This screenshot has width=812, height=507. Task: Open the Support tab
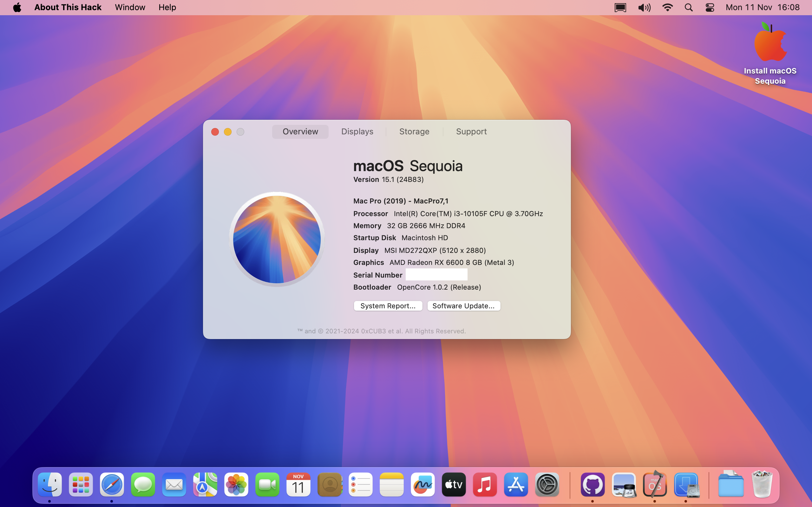(x=471, y=132)
